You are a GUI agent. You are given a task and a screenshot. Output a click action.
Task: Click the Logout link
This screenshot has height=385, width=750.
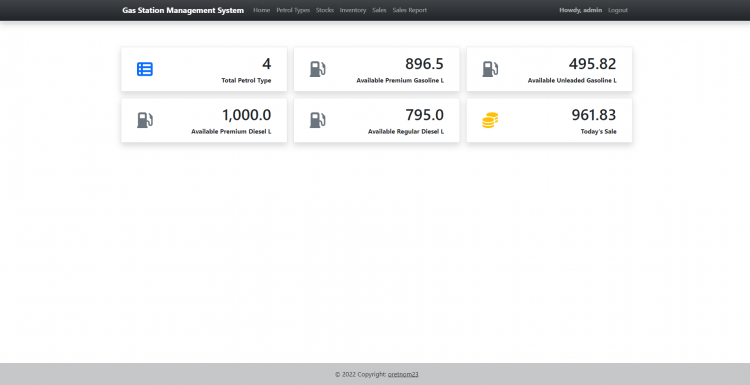tap(618, 10)
